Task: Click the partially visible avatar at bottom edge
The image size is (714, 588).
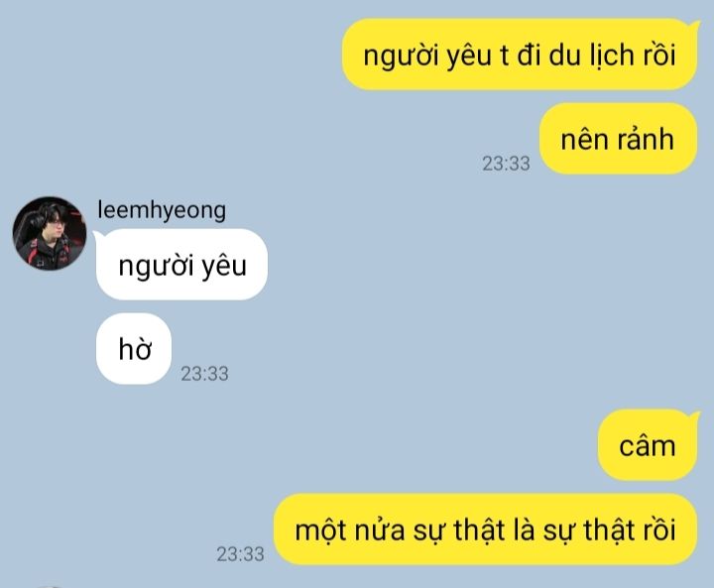Action: (x=50, y=587)
